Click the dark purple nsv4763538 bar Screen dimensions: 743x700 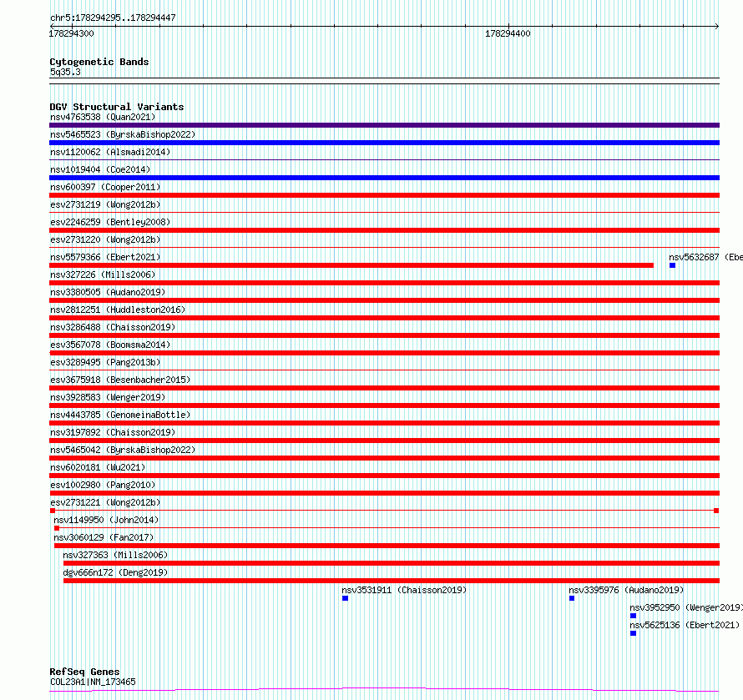coord(384,125)
